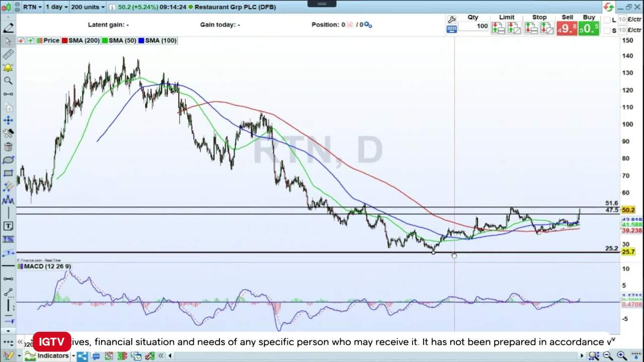Toggle the L checkbox
This screenshot has height=362, width=644.
click(607, 20)
